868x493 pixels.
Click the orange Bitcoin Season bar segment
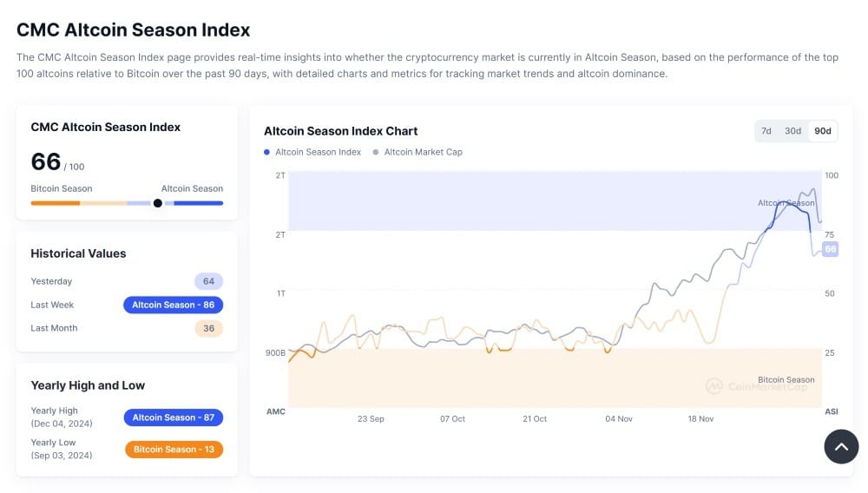click(x=55, y=203)
